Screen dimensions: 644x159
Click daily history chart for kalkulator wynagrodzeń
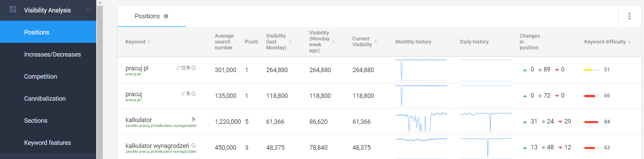[486, 148]
